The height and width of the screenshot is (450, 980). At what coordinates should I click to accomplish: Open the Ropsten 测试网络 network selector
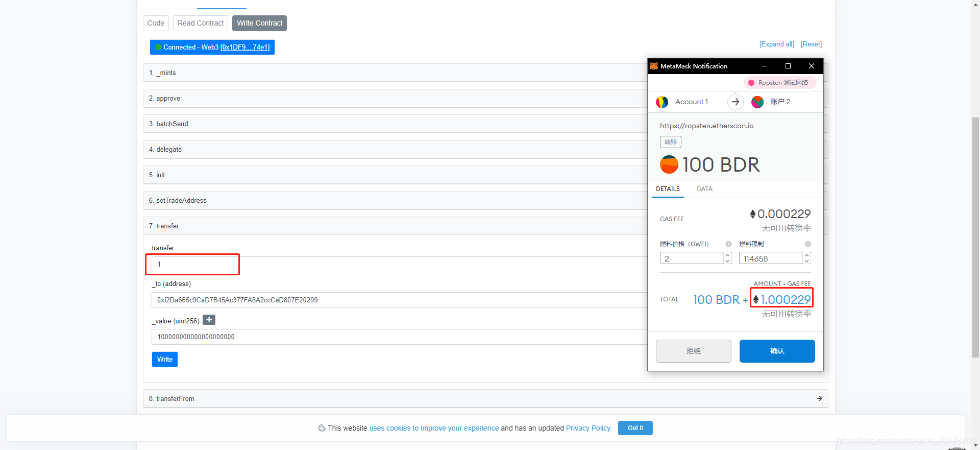click(x=779, y=83)
